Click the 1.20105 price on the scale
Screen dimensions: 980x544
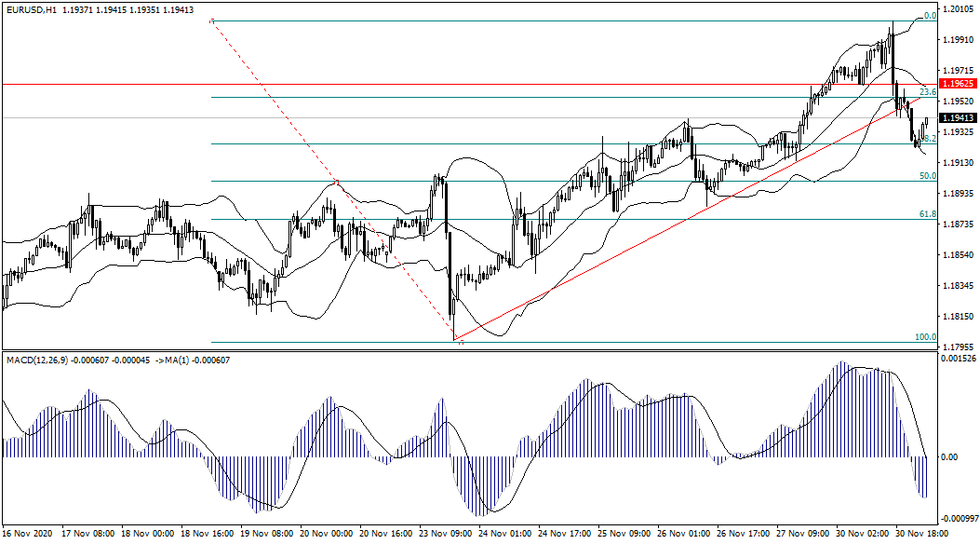tap(959, 9)
